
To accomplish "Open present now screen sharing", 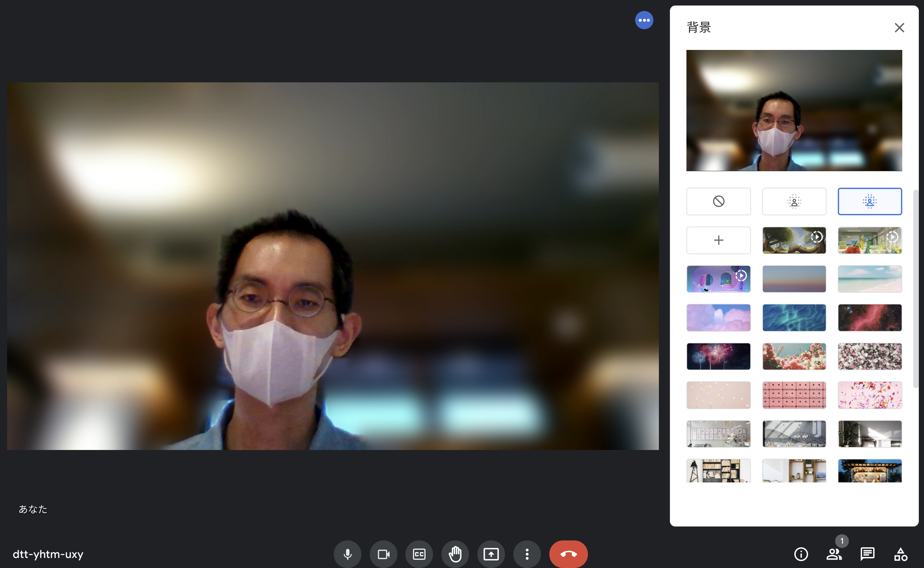I will pyautogui.click(x=491, y=554).
